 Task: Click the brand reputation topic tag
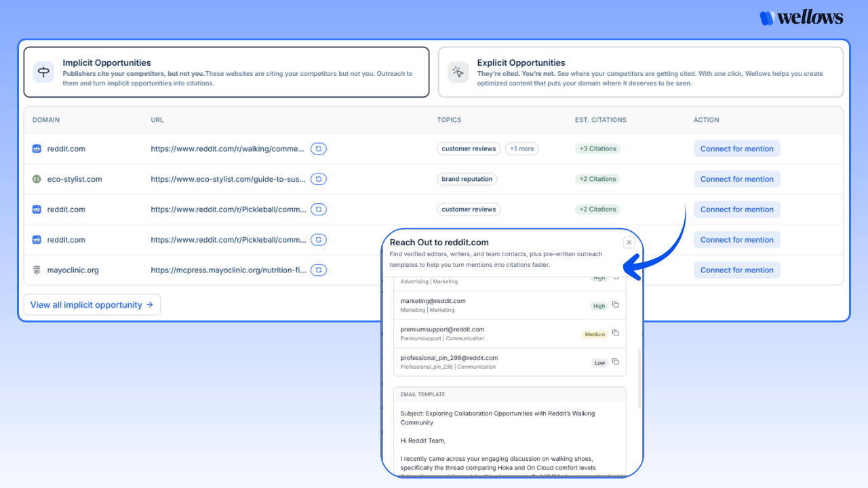click(467, 179)
